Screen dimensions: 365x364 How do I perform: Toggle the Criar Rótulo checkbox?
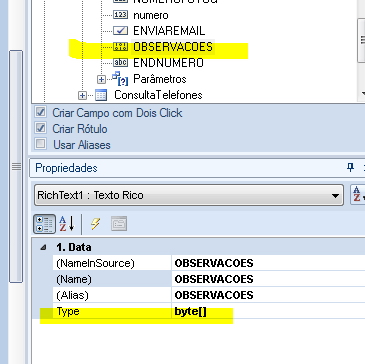tap(41, 128)
